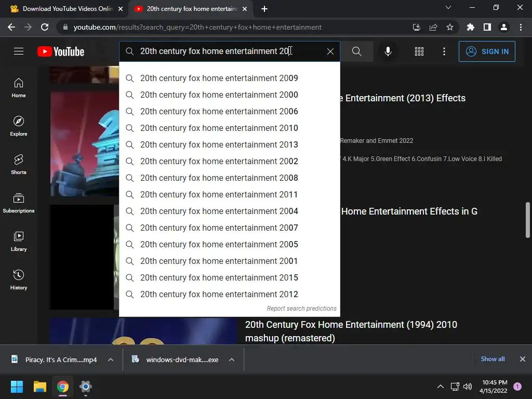Click Report search predictions link
Image resolution: width=532 pixels, height=399 pixels.
[302, 309]
